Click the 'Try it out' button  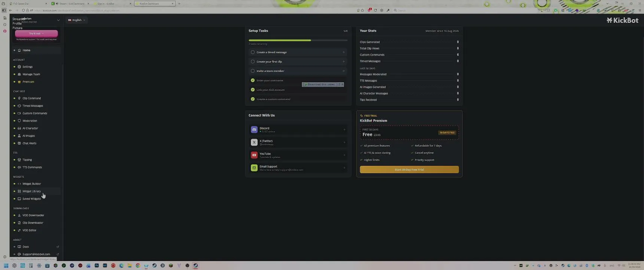coord(36,34)
